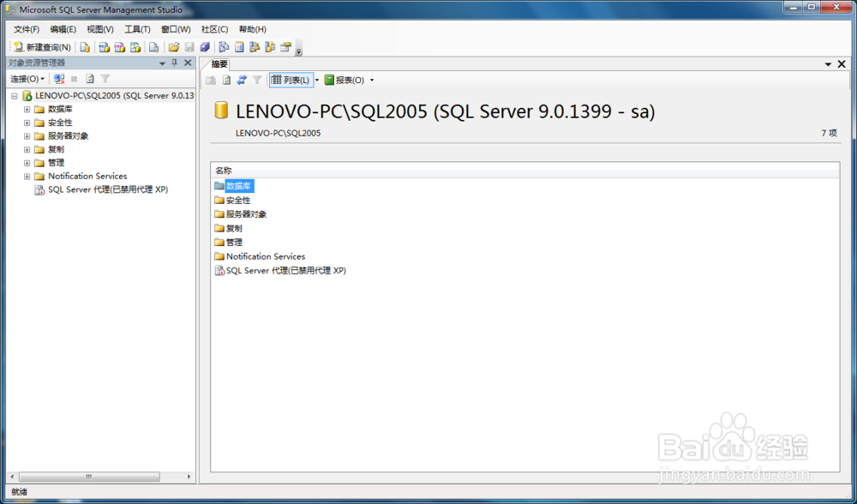Open the 工具(T) menu
The image size is (857, 504).
(x=137, y=29)
